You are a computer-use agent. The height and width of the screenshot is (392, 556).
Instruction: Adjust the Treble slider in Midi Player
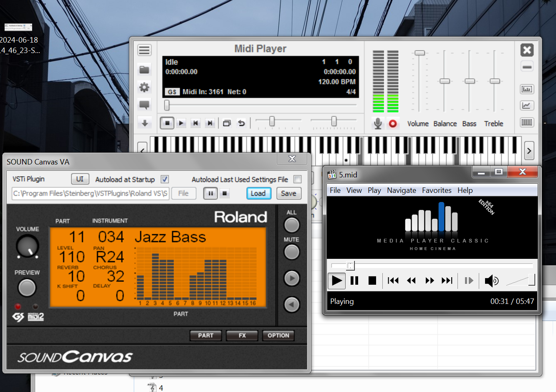point(495,81)
